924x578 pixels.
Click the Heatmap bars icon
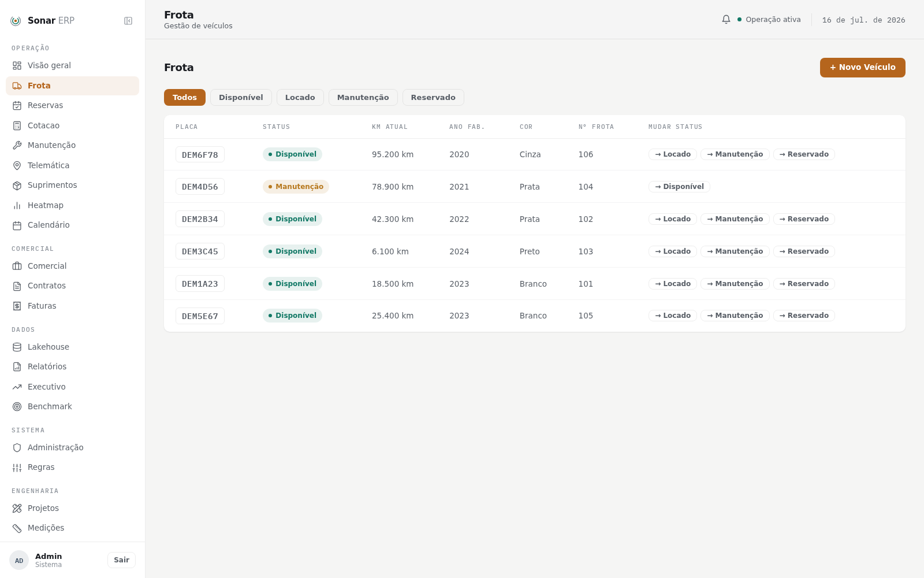(x=17, y=205)
